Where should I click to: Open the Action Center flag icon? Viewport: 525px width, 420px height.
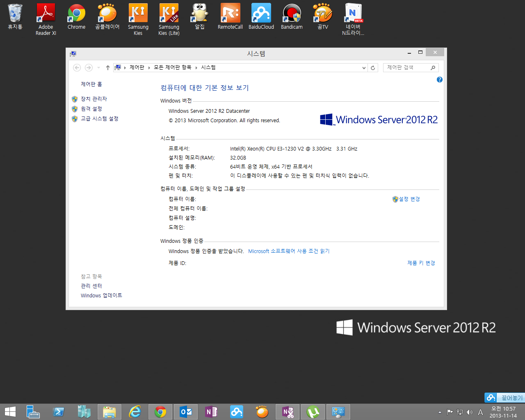[450, 412]
